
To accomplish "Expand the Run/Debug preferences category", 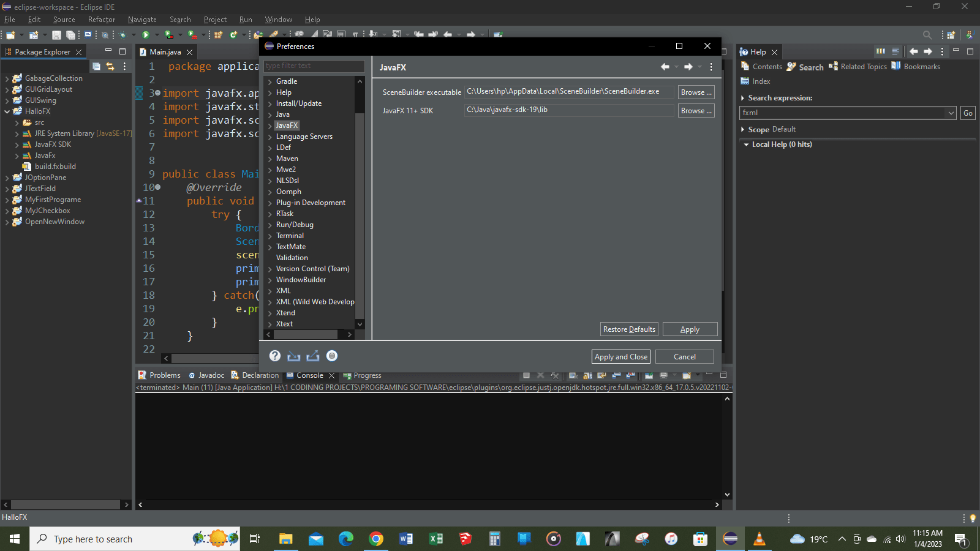I will [271, 225].
